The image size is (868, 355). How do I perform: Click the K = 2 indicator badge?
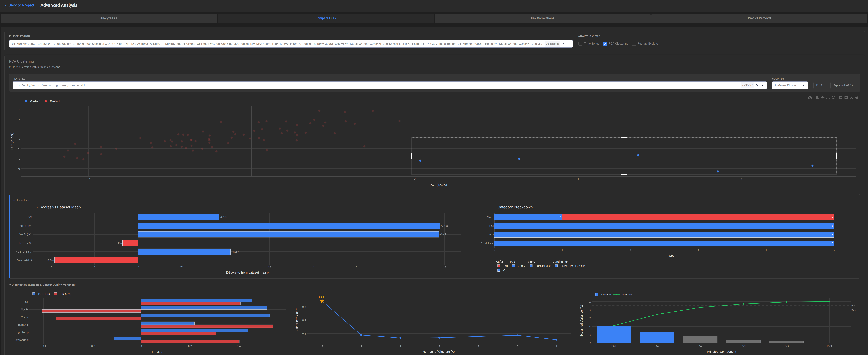(x=819, y=85)
